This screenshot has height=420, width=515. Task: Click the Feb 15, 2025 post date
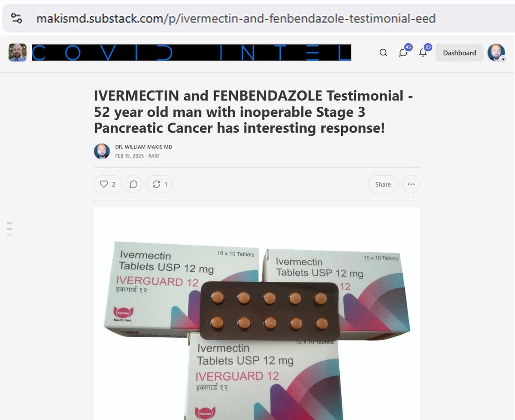point(130,156)
